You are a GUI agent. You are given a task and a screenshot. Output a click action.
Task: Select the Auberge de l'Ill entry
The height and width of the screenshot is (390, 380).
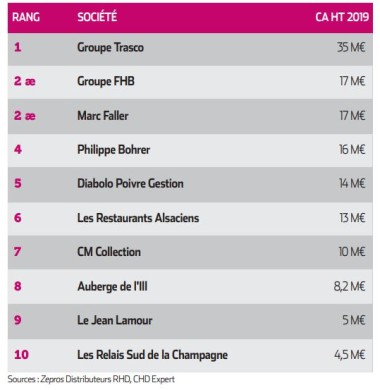click(x=112, y=286)
